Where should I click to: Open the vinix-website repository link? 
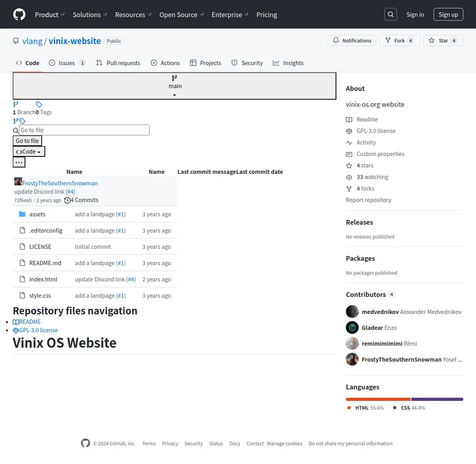click(x=75, y=41)
